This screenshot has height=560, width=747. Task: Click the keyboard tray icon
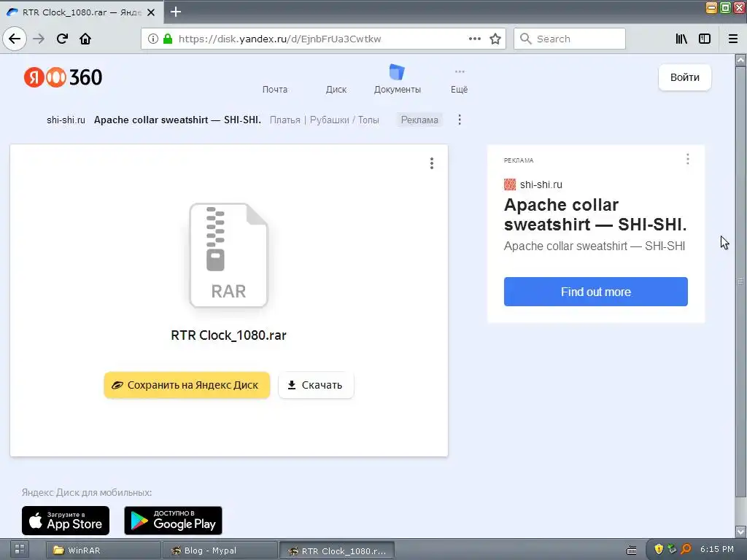[x=631, y=551]
